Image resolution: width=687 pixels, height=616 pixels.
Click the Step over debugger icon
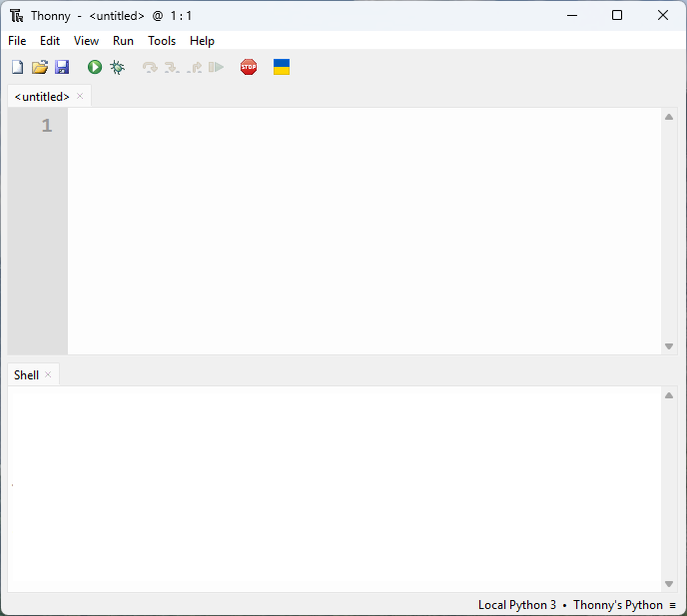(150, 67)
